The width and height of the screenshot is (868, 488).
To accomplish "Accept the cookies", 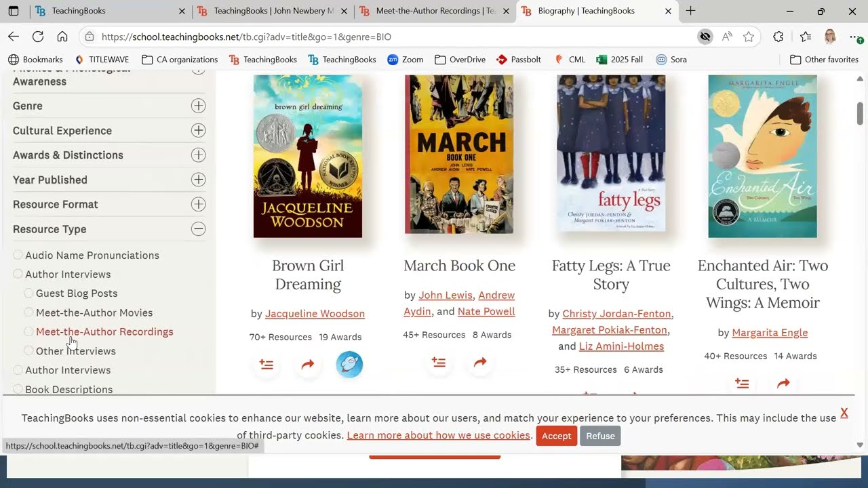I will [556, 436].
